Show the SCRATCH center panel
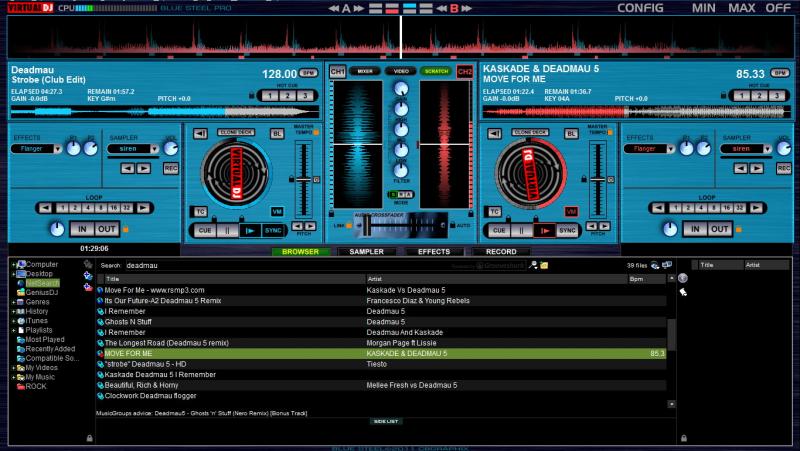800x451 pixels. pos(437,71)
